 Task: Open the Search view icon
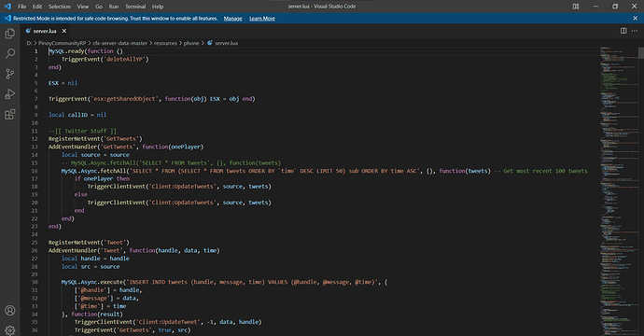tap(10, 53)
